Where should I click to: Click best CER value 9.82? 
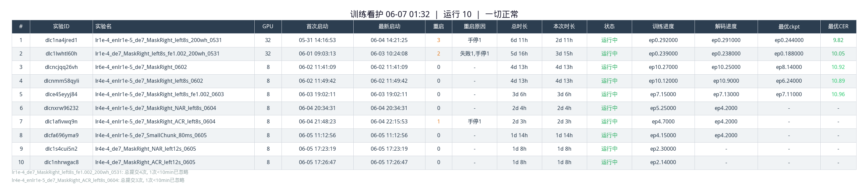(838, 40)
